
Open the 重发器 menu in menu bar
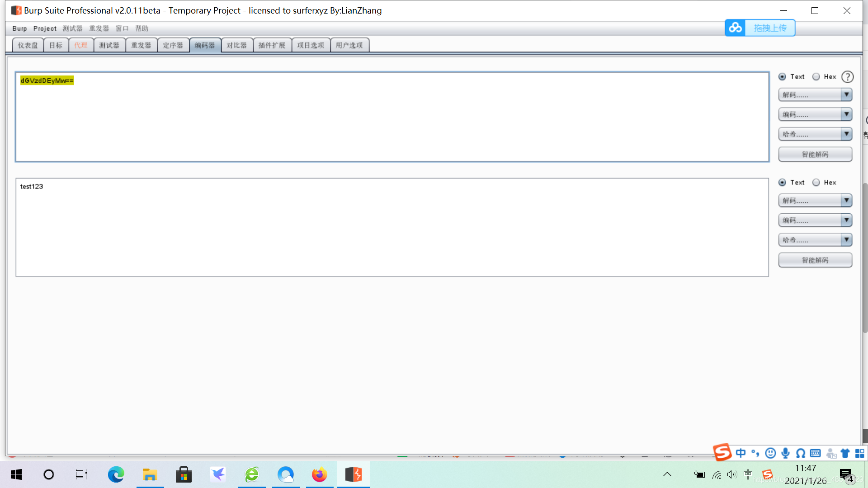coord(99,28)
